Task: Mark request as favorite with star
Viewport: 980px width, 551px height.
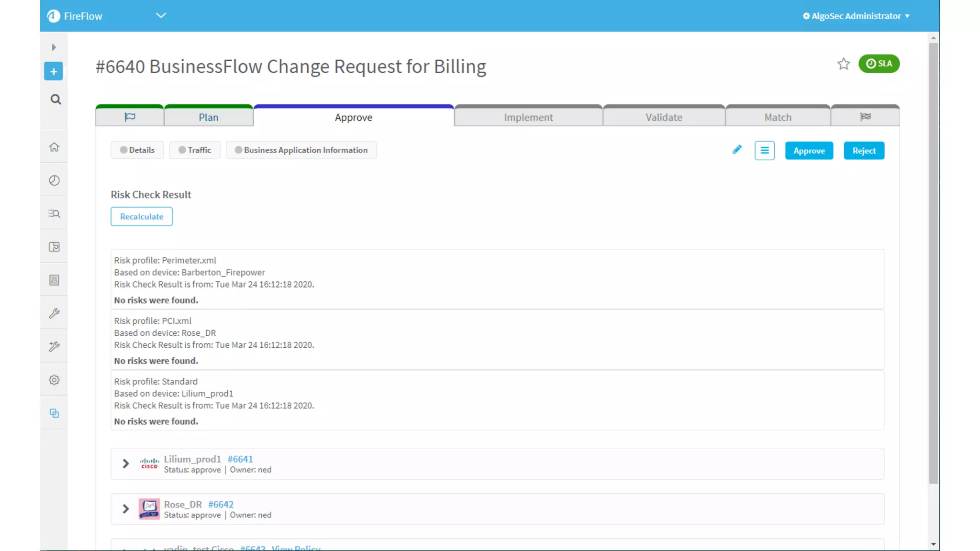Action: (x=843, y=64)
